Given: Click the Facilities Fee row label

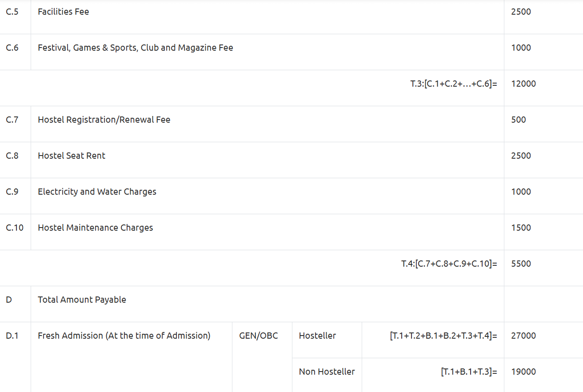Looking at the screenshot, I should tap(63, 12).
